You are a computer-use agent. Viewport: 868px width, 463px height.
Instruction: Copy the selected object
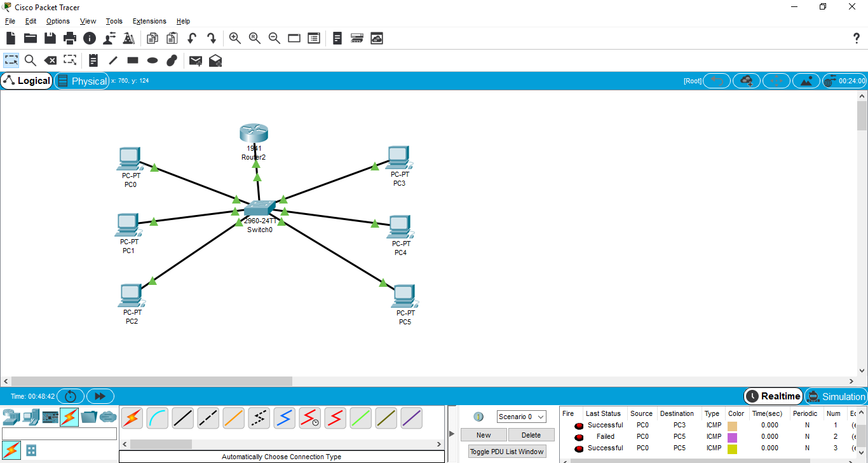click(x=153, y=38)
